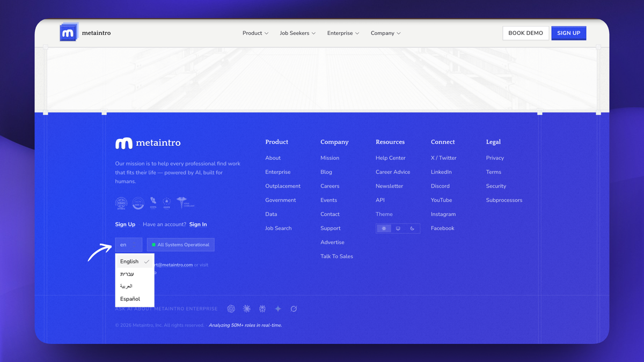Click the HIPAA compliant caduceus badge
Image resolution: width=644 pixels, height=362 pixels.
(x=185, y=202)
